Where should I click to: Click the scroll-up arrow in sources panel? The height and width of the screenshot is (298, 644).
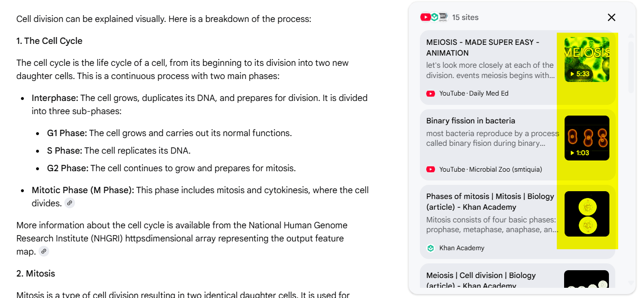click(631, 36)
